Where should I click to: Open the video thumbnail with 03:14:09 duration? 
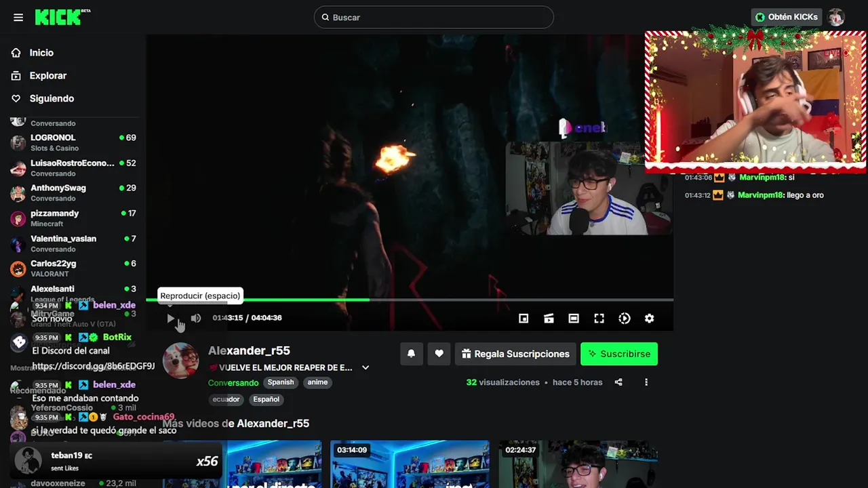[x=410, y=464]
